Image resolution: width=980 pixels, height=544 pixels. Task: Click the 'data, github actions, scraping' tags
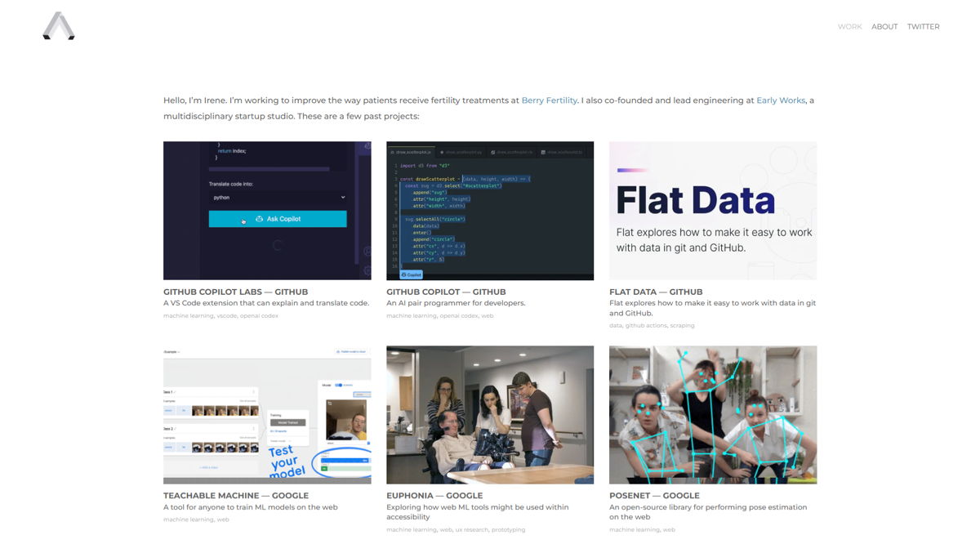click(x=652, y=326)
